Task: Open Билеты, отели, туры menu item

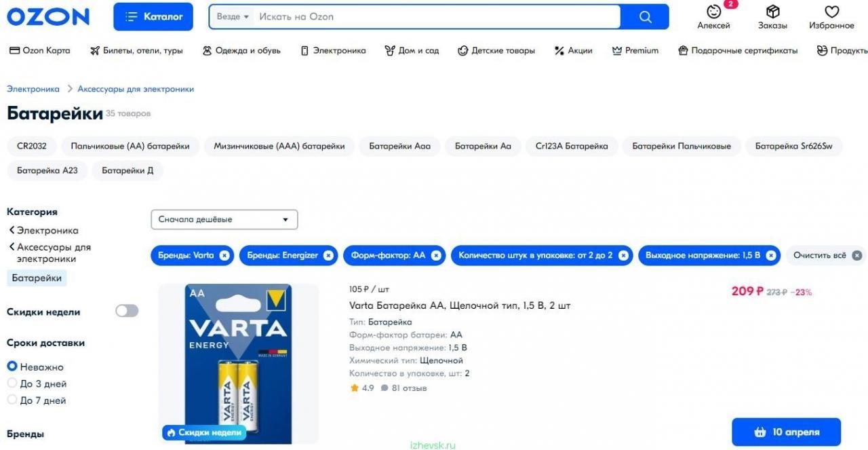Action: 136,50
